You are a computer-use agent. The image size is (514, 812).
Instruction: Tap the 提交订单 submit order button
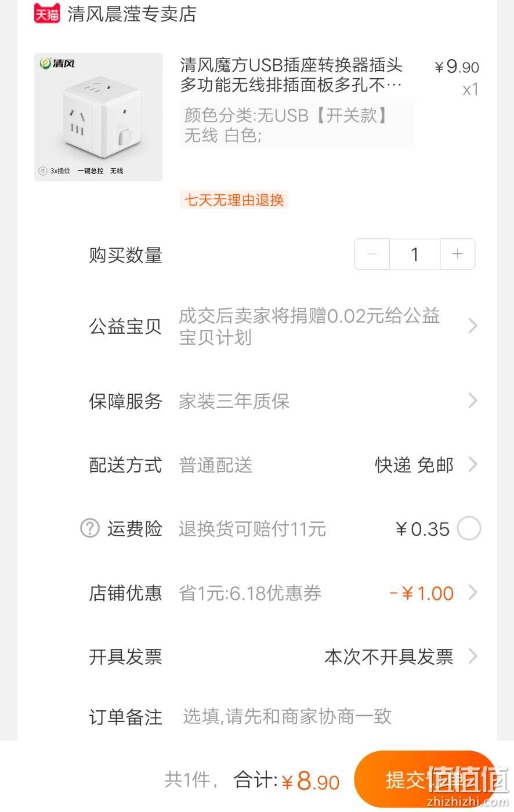426,780
